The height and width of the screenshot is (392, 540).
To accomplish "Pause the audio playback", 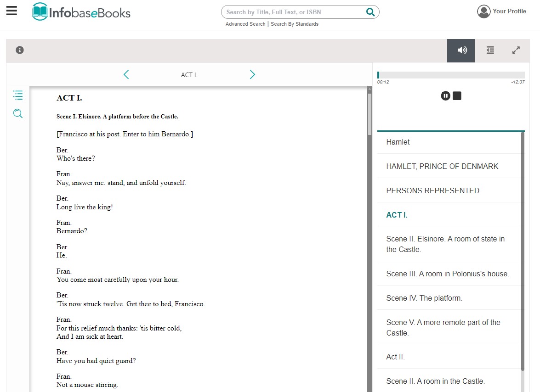I will 445,95.
